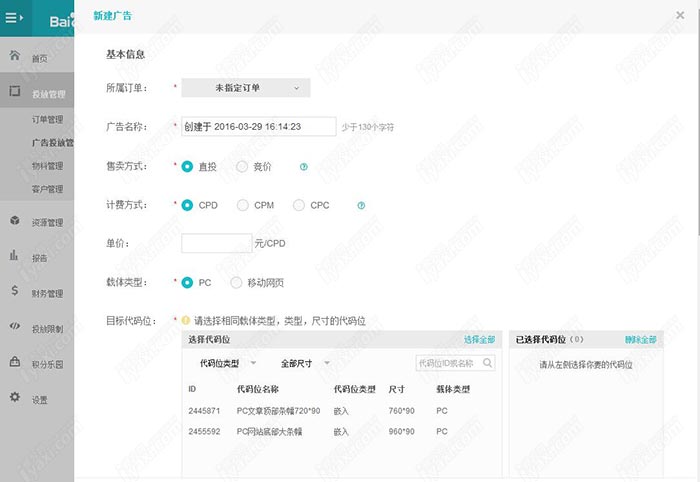Click the home icon beside 首页

pyautogui.click(x=14, y=56)
